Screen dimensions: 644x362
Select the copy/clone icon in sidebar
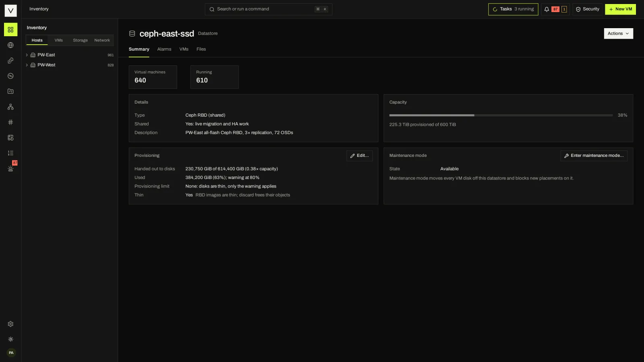(10, 60)
